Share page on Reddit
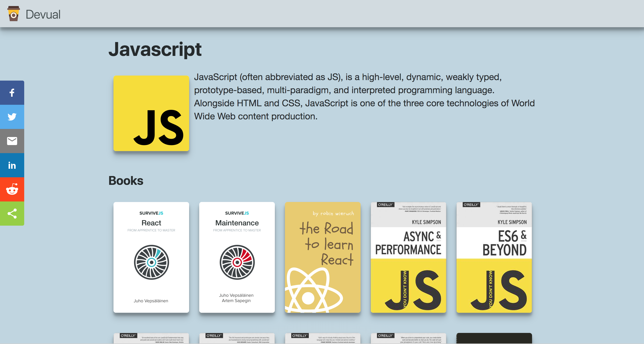Image resolution: width=644 pixels, height=344 pixels. click(x=12, y=189)
